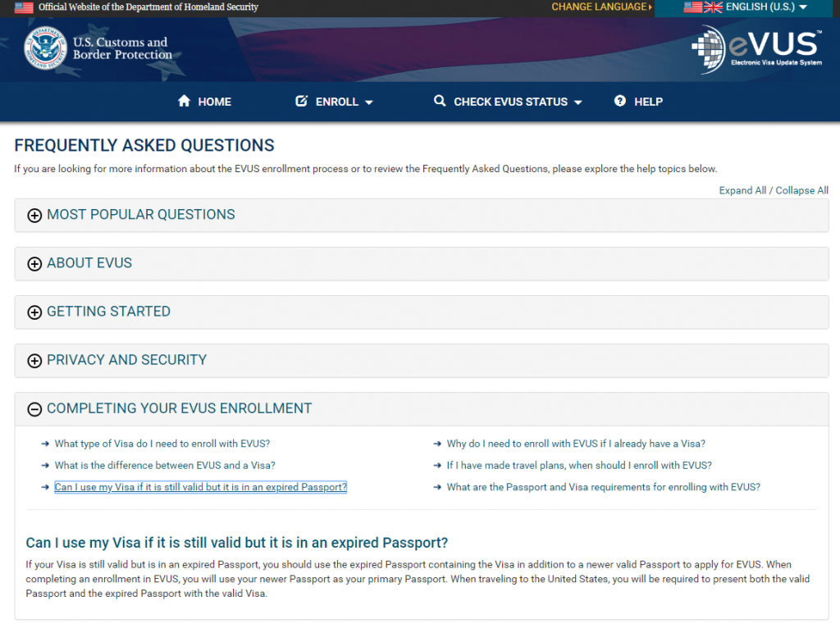840x633 pixels.
Task: Collapse COMPLETING YOUR EVUS ENROLLMENT heading
Action: 180,408
